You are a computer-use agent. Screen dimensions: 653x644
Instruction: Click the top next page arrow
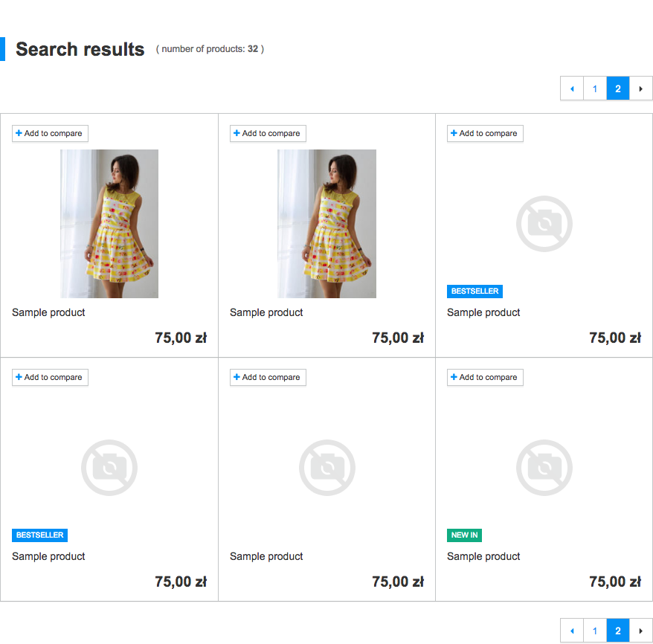640,88
